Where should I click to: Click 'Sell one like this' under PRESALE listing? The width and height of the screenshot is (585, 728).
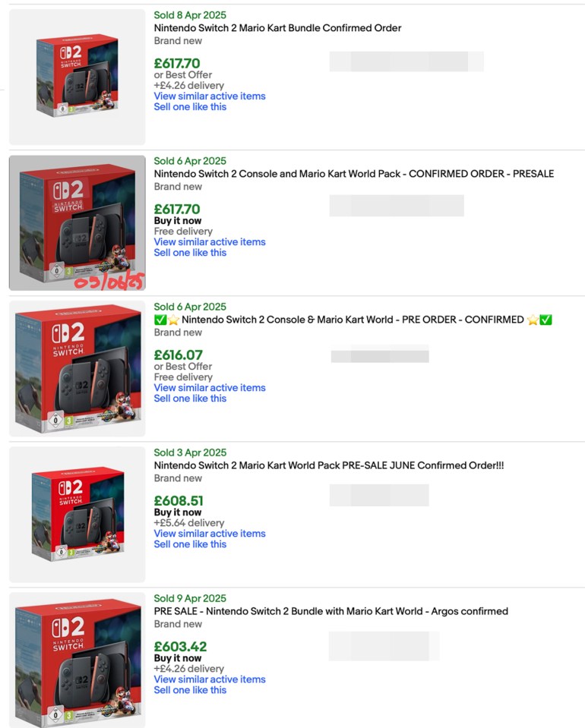tap(190, 253)
